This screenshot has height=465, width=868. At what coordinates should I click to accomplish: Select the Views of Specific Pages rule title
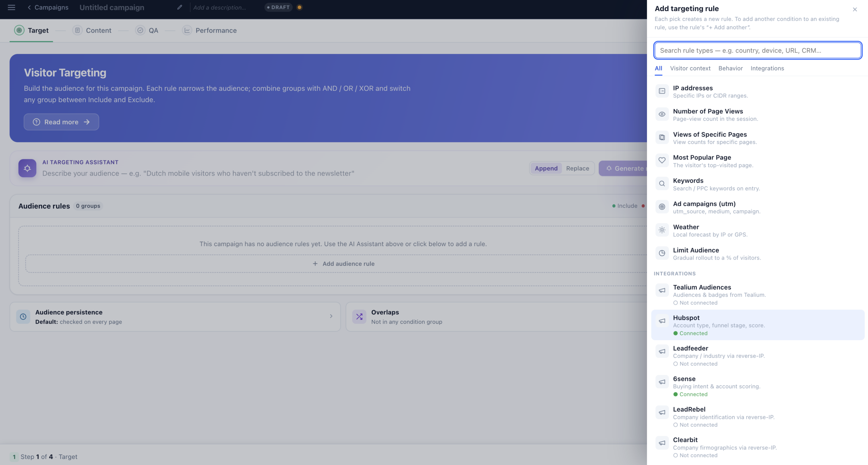[710, 135]
